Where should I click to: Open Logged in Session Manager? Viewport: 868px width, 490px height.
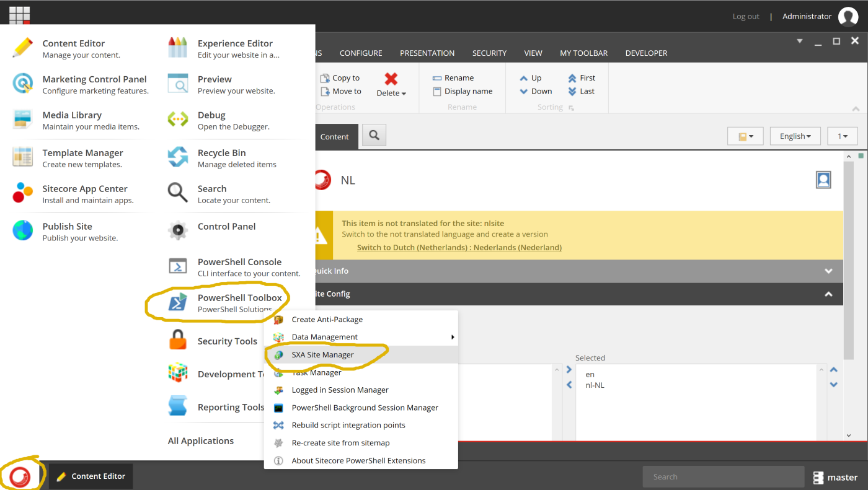(361, 390)
